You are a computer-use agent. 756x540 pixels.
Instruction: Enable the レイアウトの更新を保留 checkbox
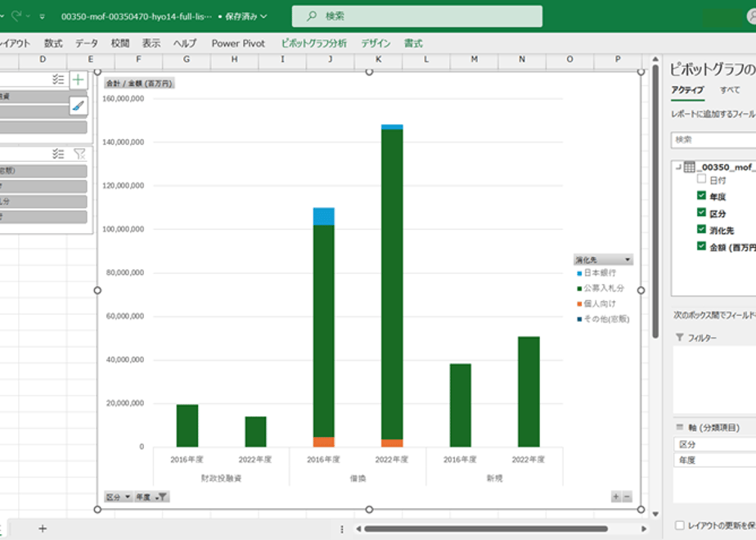click(x=680, y=525)
